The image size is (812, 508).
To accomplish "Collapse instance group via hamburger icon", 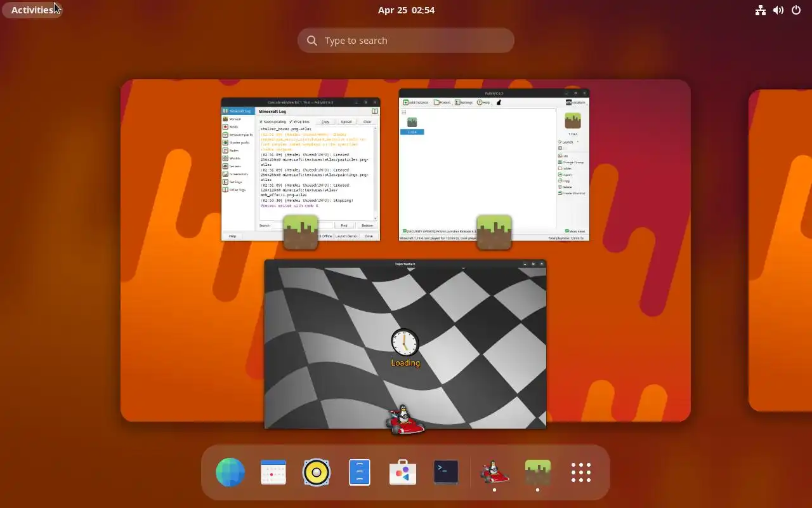I will tap(404, 112).
